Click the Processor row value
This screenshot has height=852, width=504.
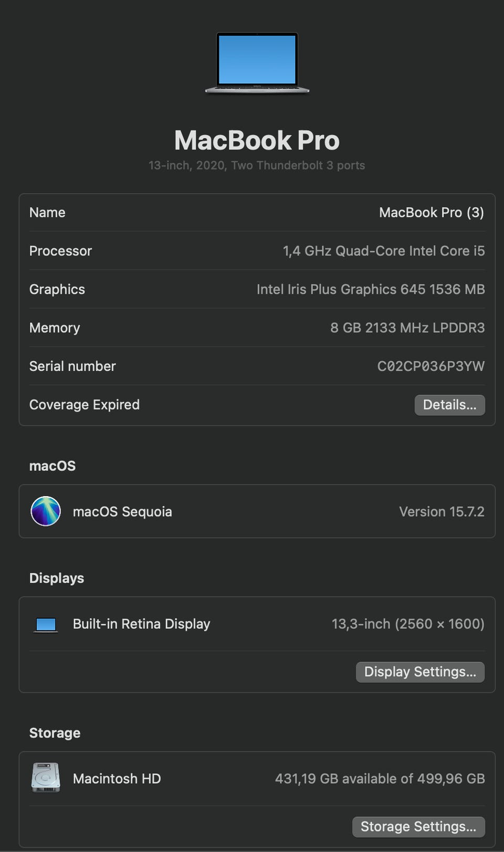coord(383,251)
